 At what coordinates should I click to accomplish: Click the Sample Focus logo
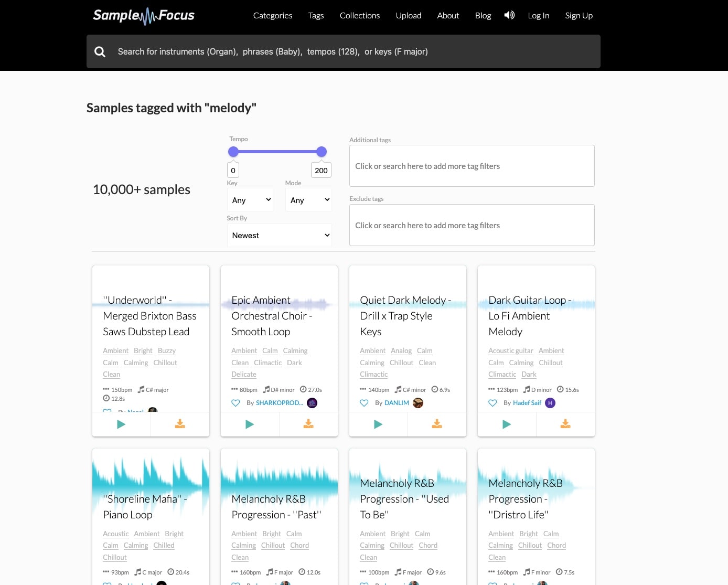click(144, 16)
